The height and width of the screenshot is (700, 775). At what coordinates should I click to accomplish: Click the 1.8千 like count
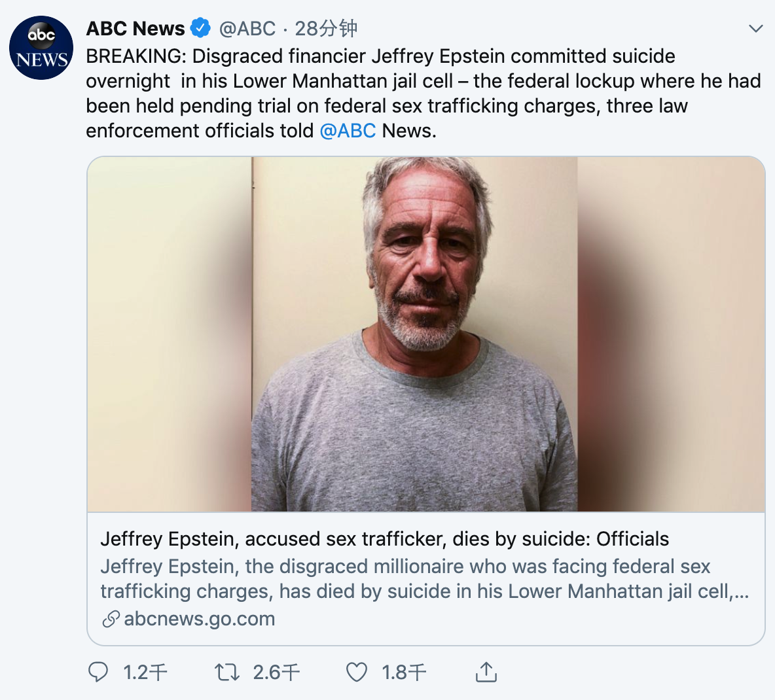(x=404, y=673)
